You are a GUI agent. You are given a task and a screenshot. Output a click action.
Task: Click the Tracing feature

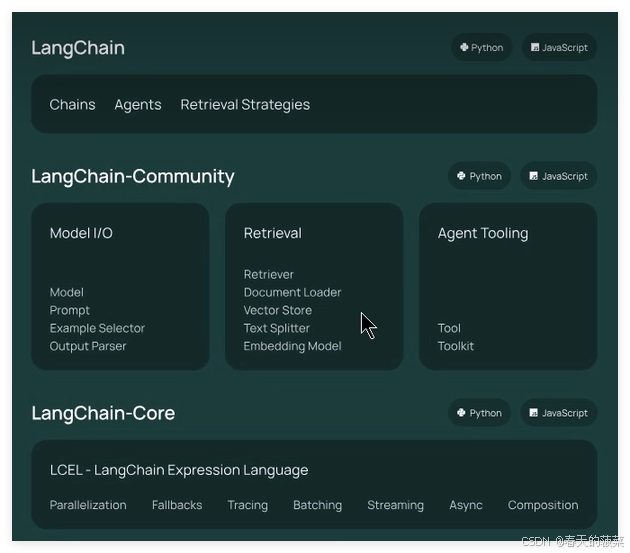(248, 505)
